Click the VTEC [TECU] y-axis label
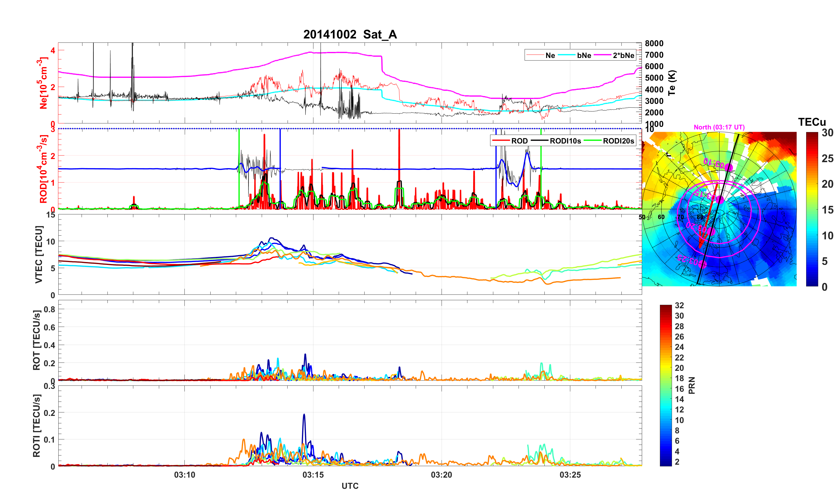The image size is (834, 504). (x=39, y=254)
